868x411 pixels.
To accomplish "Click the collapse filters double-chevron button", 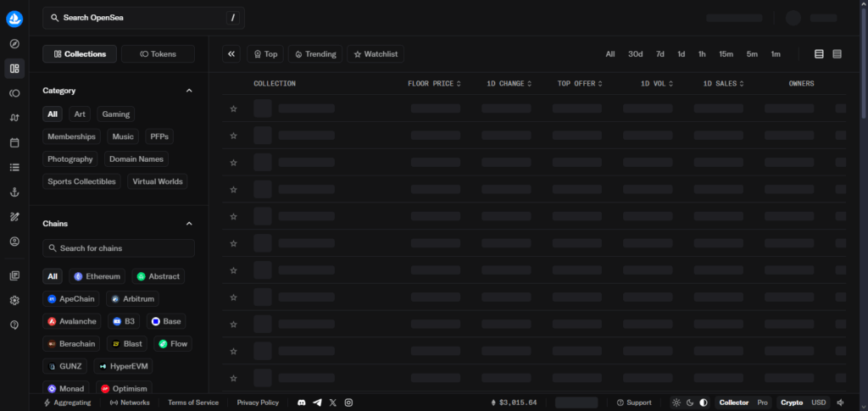I will [231, 54].
